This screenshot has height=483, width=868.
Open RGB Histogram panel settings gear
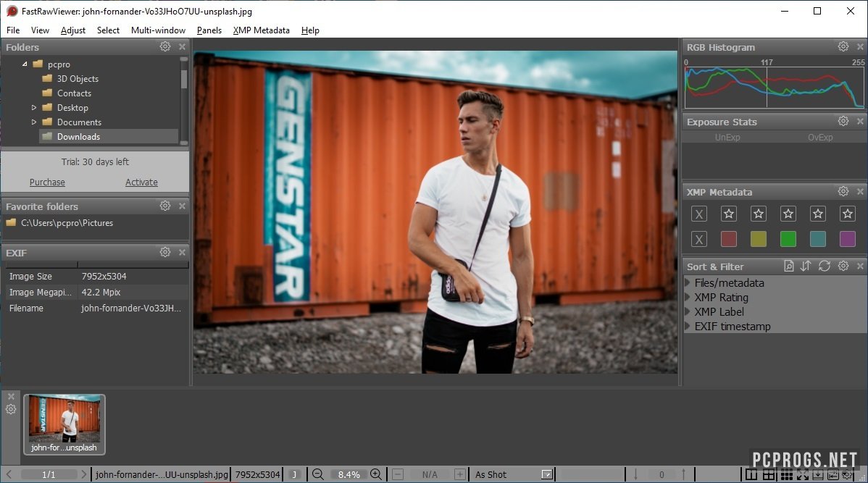(843, 46)
